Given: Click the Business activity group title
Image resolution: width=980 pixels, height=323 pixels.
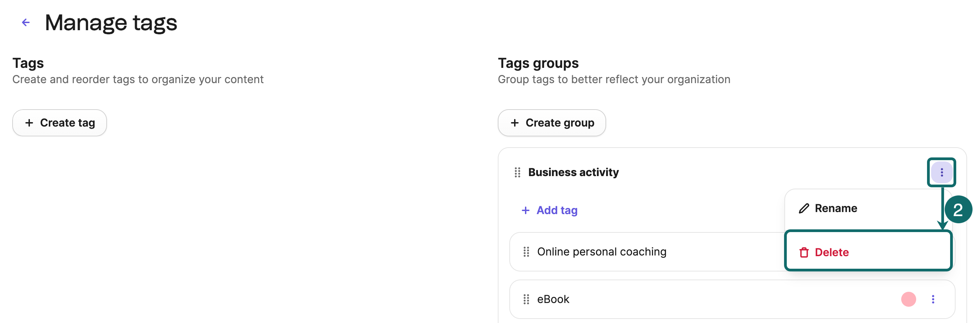Looking at the screenshot, I should pyautogui.click(x=574, y=172).
